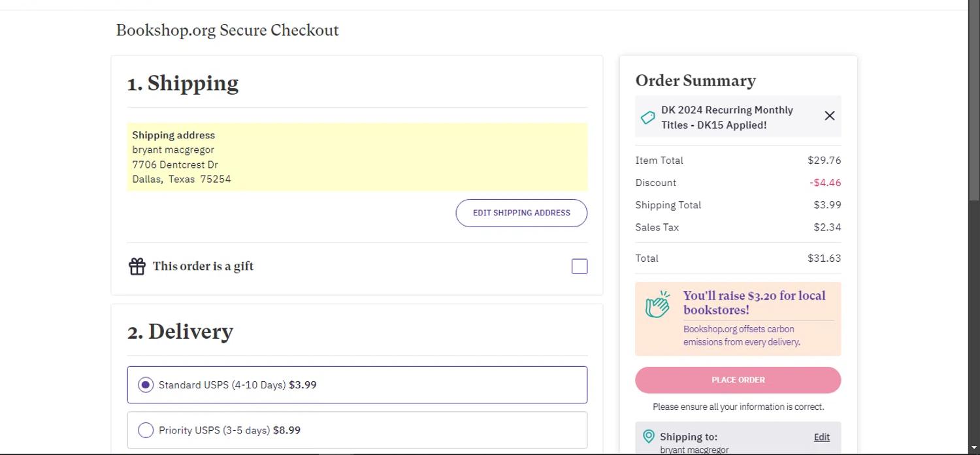Click the Shipping Total value $3.99
The height and width of the screenshot is (455, 980).
click(x=827, y=205)
